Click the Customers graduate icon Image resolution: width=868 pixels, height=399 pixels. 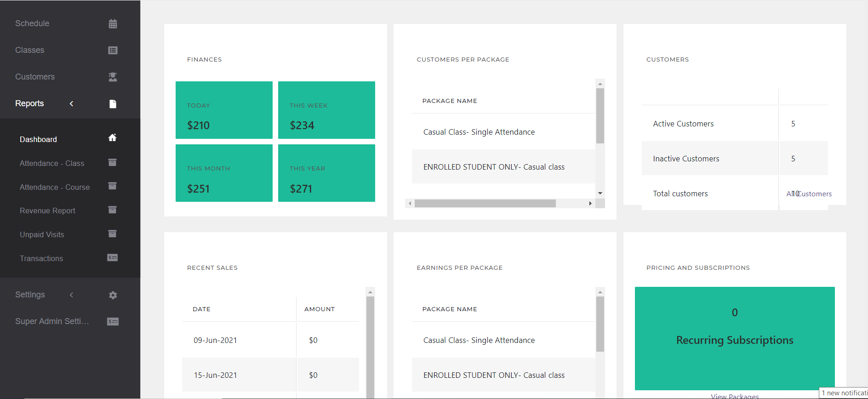[x=113, y=77]
